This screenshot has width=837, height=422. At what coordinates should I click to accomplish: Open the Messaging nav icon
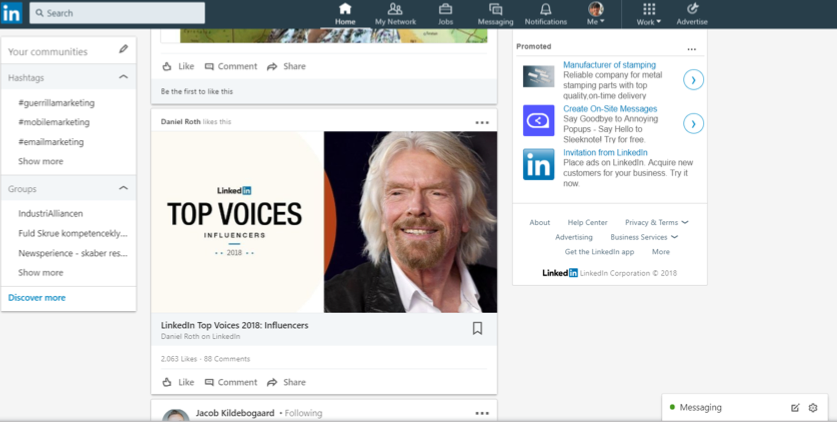pos(495,9)
